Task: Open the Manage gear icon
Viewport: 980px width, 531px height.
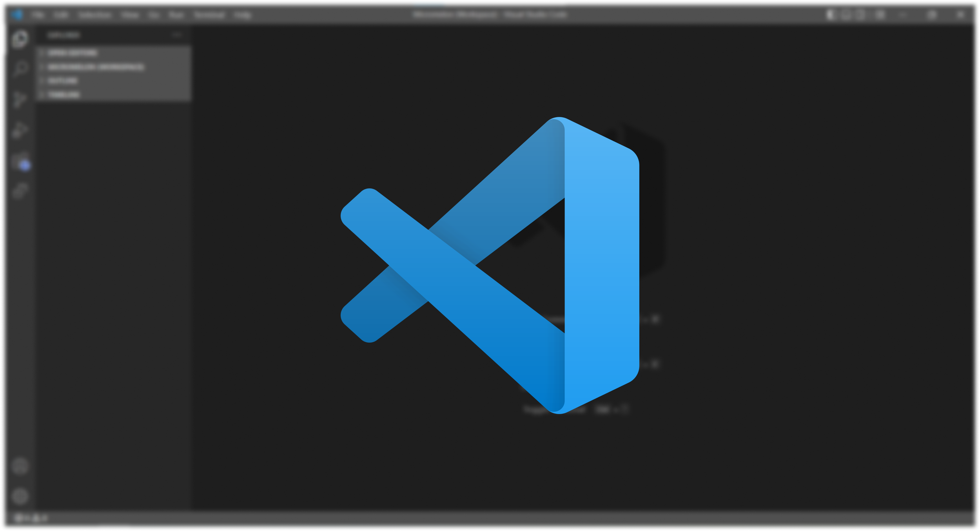Action: coord(20,496)
